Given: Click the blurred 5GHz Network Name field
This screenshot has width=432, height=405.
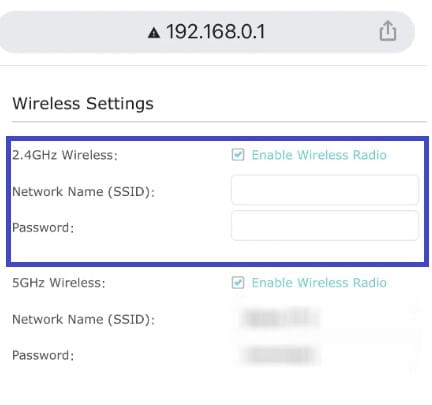Looking at the screenshot, I should pyautogui.click(x=325, y=318).
